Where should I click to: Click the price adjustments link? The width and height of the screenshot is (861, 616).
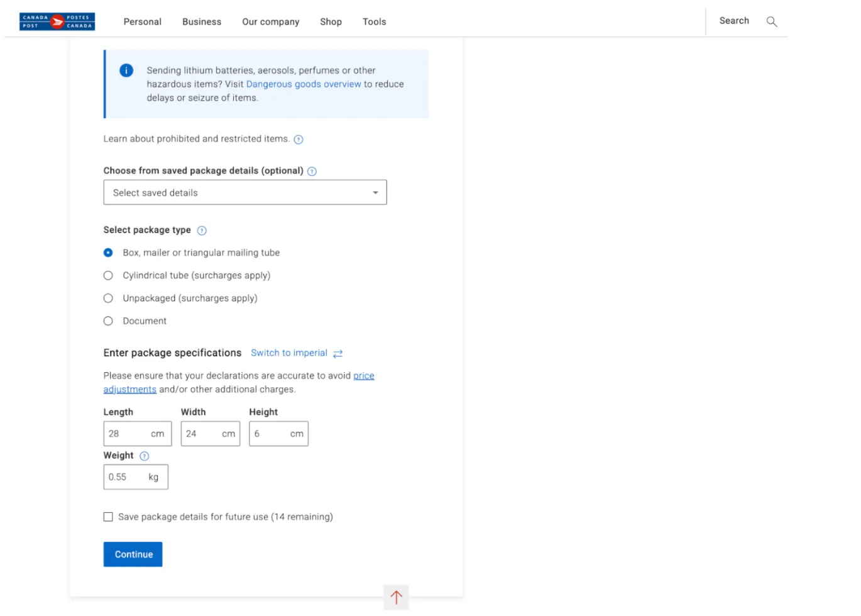coord(364,375)
